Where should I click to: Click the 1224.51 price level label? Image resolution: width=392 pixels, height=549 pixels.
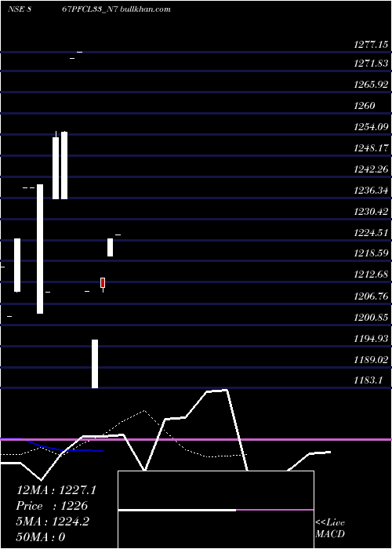pos(371,233)
